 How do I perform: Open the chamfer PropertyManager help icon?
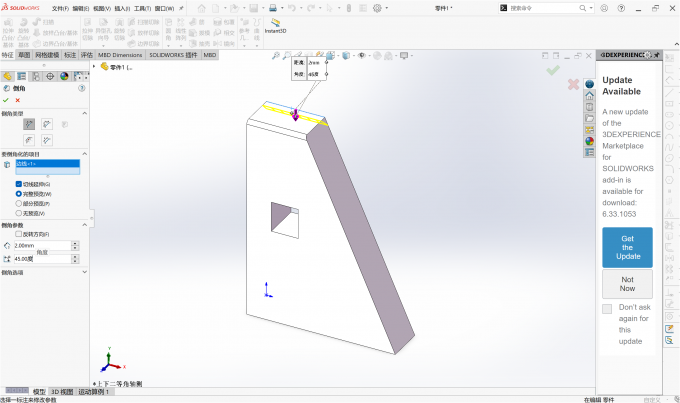[x=82, y=88]
